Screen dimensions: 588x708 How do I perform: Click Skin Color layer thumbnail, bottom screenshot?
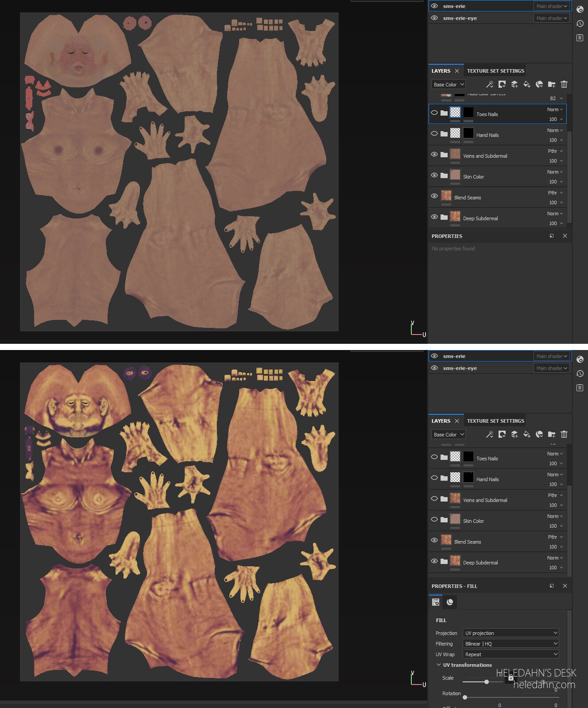coord(455,519)
